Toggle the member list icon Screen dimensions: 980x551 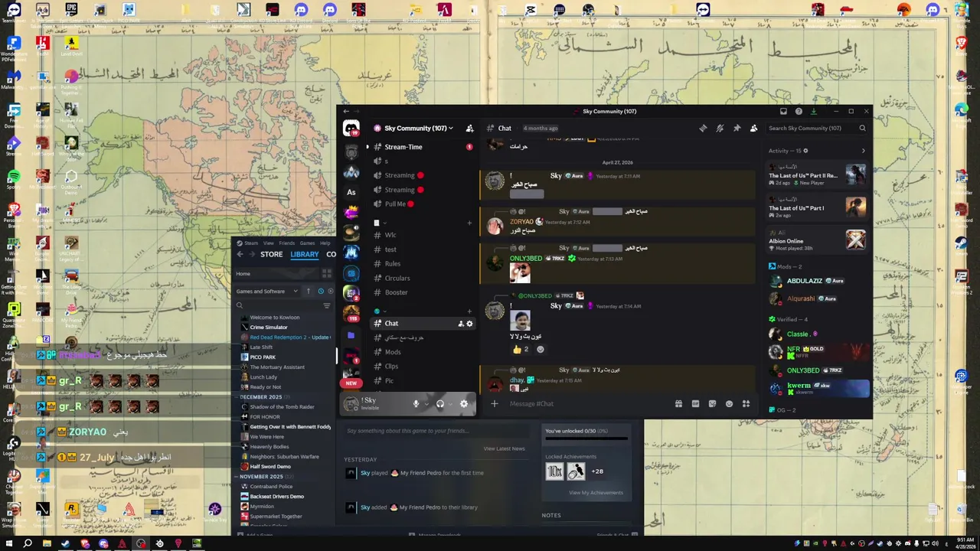(753, 129)
